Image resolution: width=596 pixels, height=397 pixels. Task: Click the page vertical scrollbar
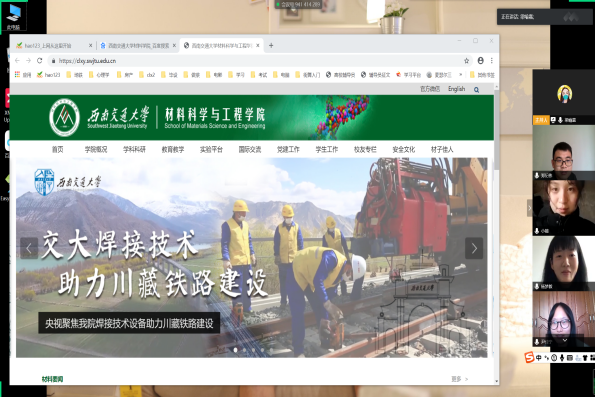coord(496,234)
